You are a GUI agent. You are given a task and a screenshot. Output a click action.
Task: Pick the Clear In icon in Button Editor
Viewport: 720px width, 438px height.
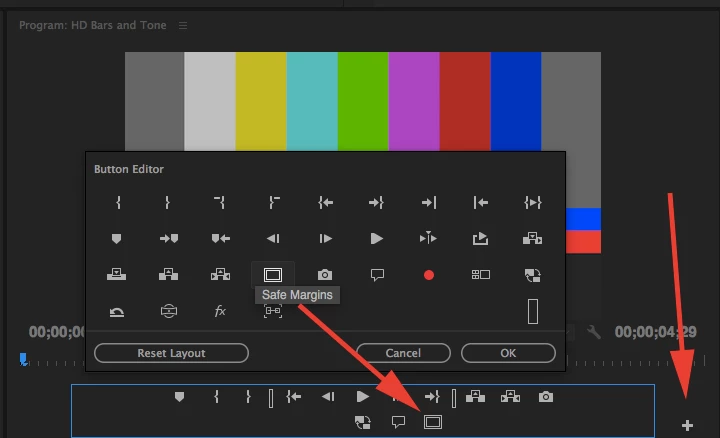click(x=220, y=202)
